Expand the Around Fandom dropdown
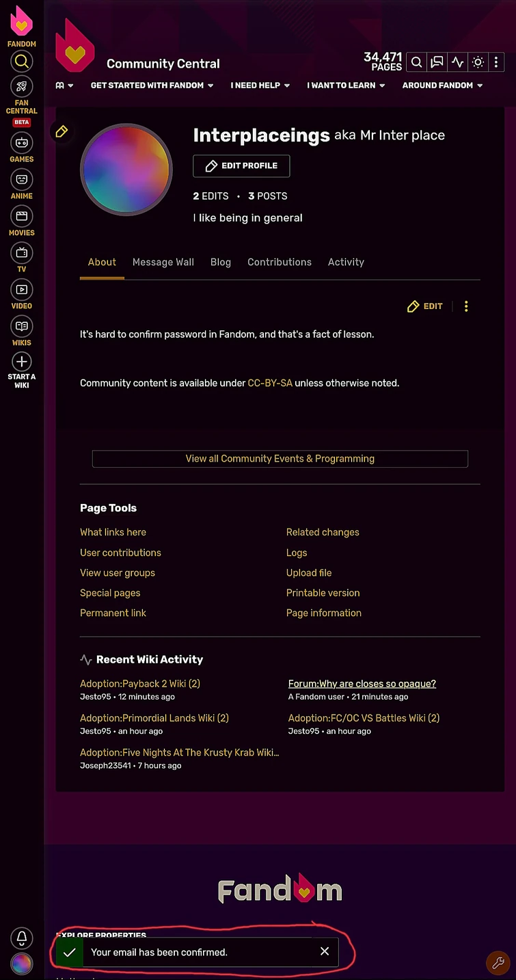Screen dimensions: 516x980 (442, 85)
